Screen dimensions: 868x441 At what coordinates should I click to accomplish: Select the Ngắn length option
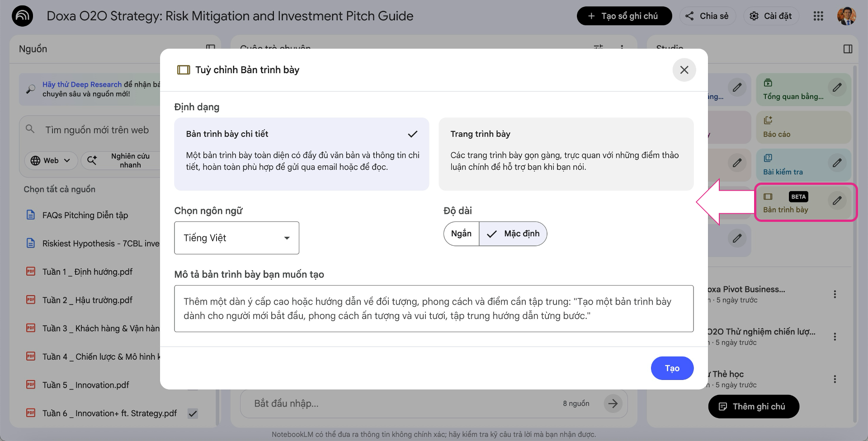click(x=461, y=234)
